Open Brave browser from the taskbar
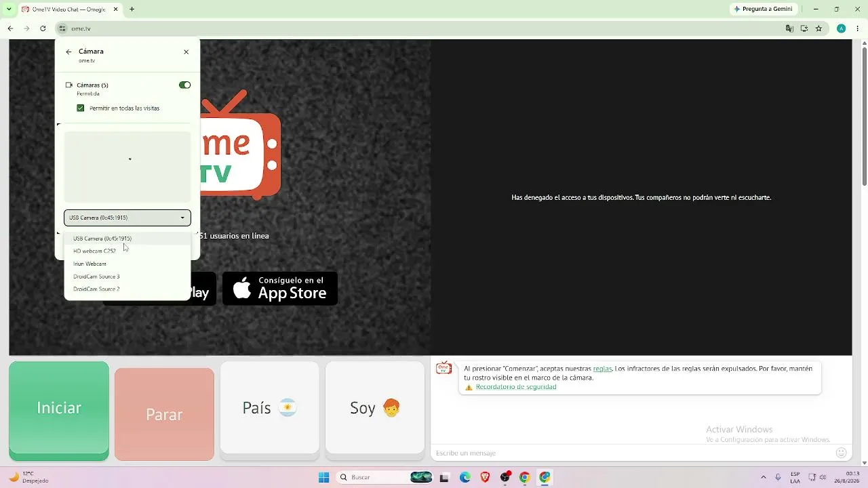The image size is (868, 488). click(485, 477)
